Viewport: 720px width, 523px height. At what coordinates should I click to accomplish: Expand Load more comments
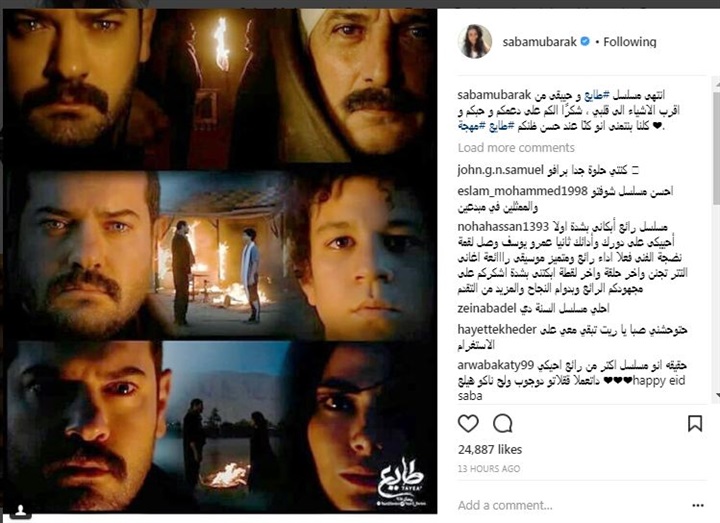(x=516, y=147)
